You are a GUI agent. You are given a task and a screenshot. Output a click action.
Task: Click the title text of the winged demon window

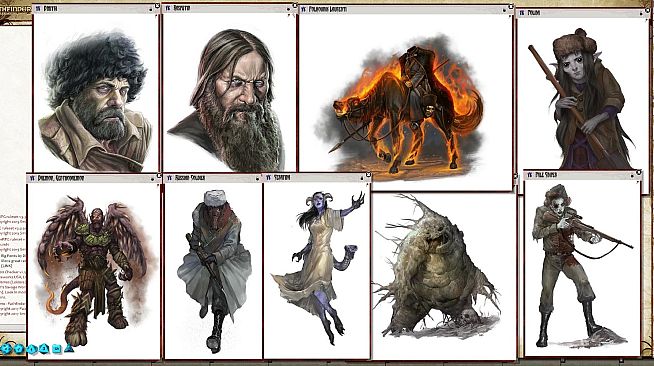(x=61, y=178)
